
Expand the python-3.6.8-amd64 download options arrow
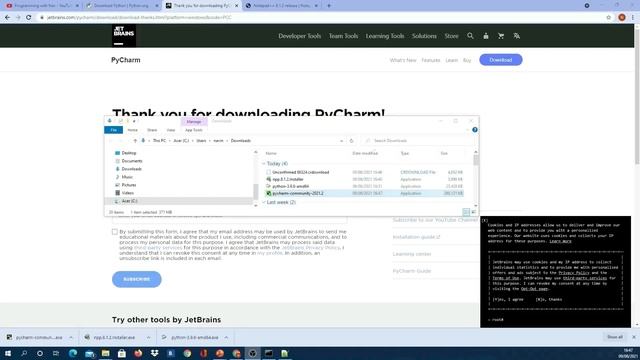(226, 338)
